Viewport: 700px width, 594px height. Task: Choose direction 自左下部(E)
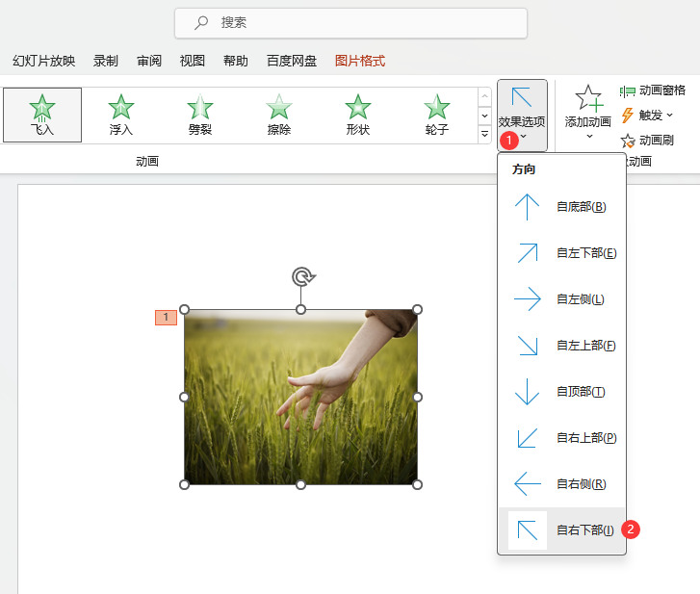tap(561, 253)
